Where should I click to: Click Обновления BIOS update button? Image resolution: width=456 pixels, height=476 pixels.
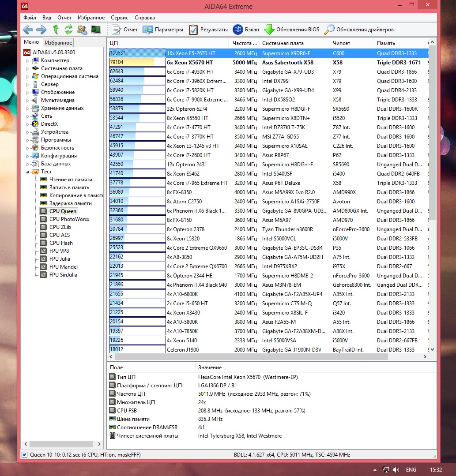click(292, 30)
